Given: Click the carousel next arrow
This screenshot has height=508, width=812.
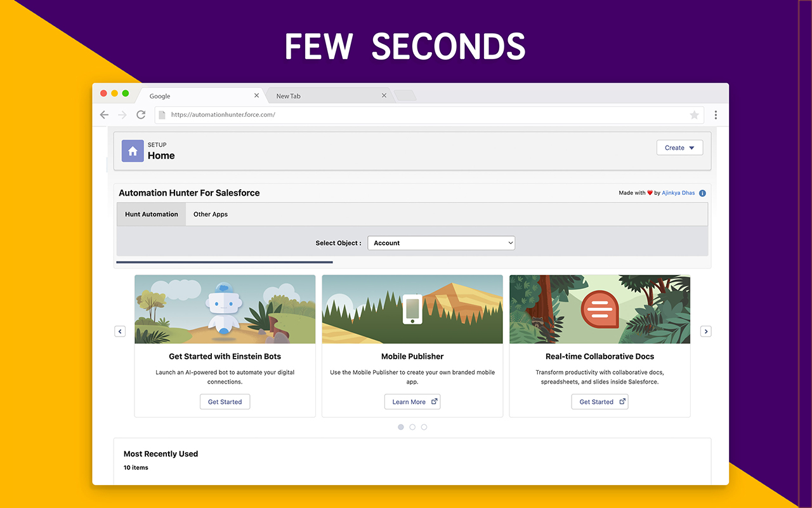Looking at the screenshot, I should [705, 331].
